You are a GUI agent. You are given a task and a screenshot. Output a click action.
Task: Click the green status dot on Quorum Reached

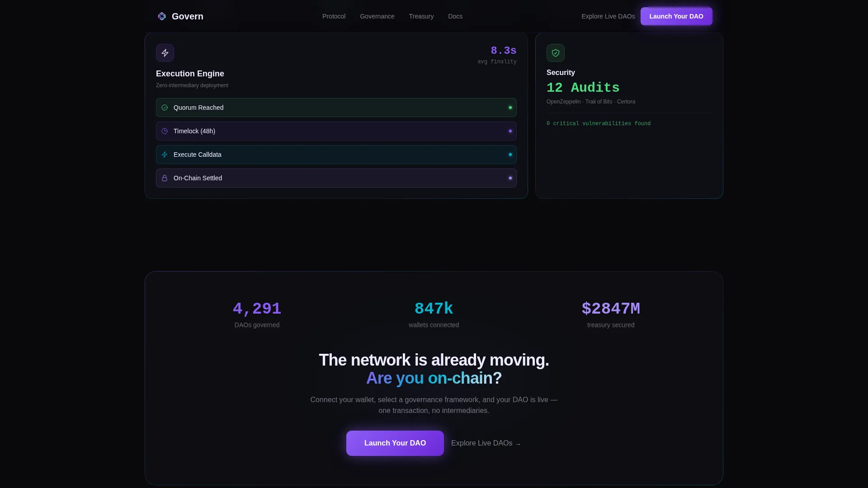510,108
